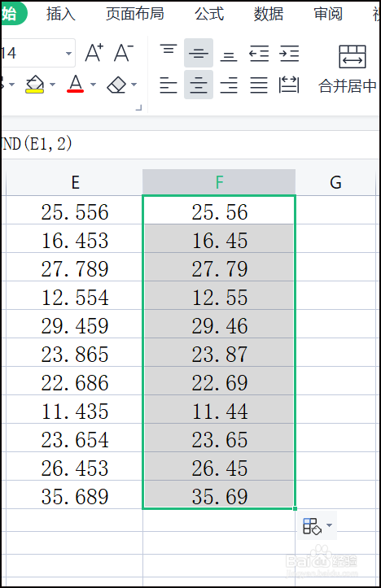Click the 合并居中 label button

348,86
